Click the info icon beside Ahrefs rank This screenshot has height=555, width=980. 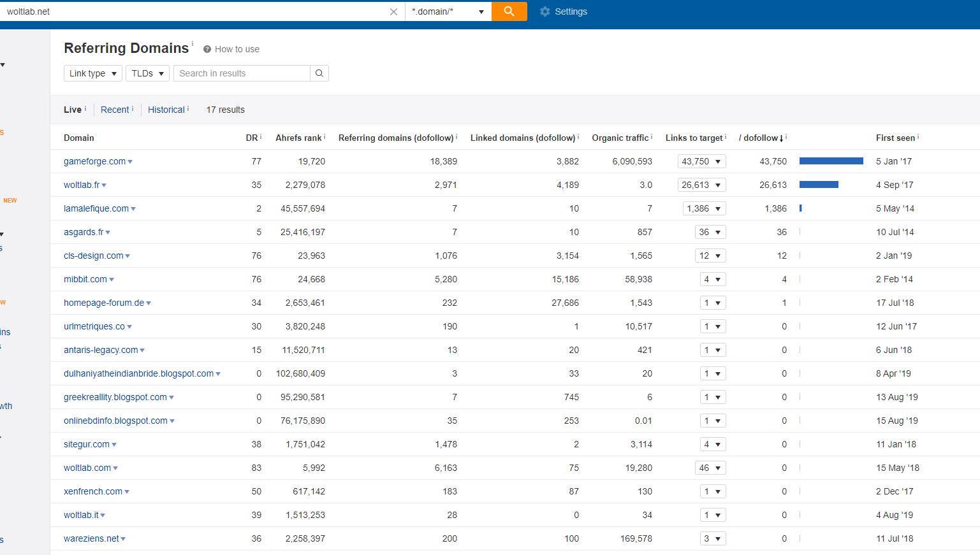[325, 136]
